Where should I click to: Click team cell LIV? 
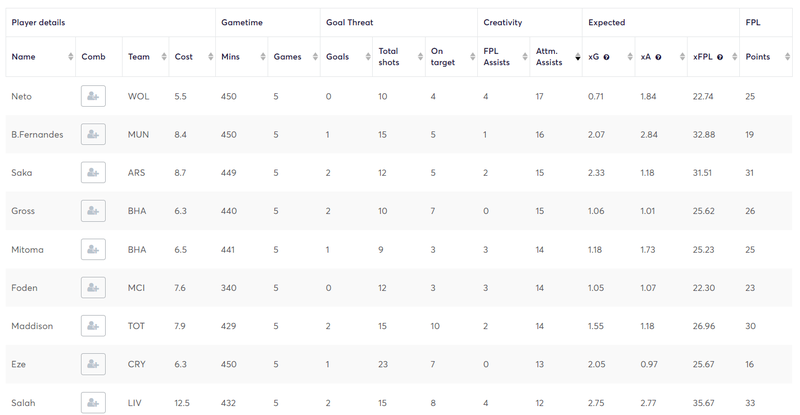135,403
